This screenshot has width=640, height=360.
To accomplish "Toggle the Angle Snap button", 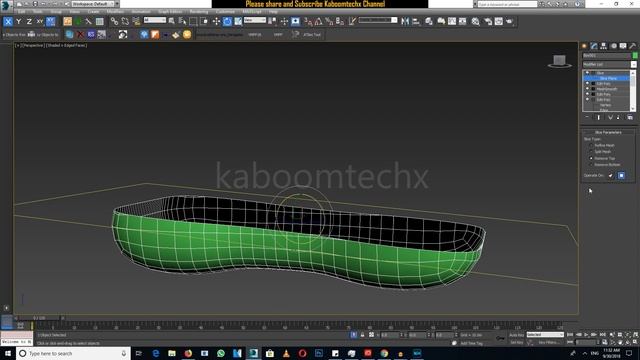I will pos(318,21).
